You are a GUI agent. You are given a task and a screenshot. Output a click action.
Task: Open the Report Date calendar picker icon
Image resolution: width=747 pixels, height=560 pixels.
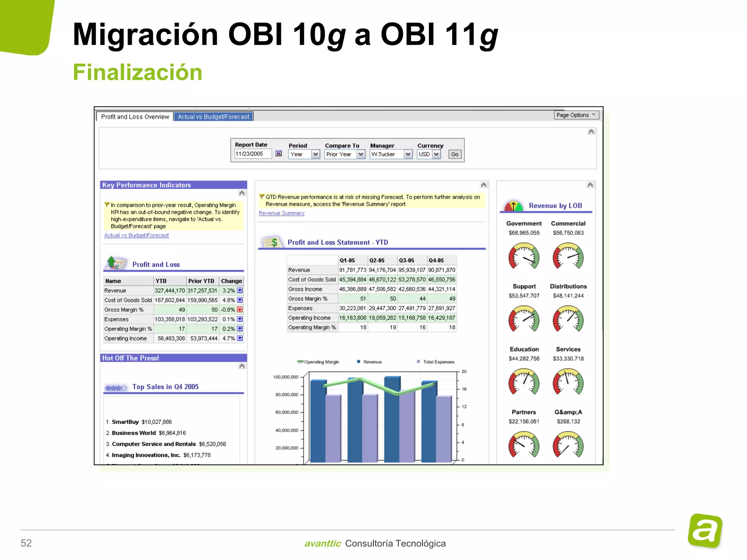click(x=278, y=154)
